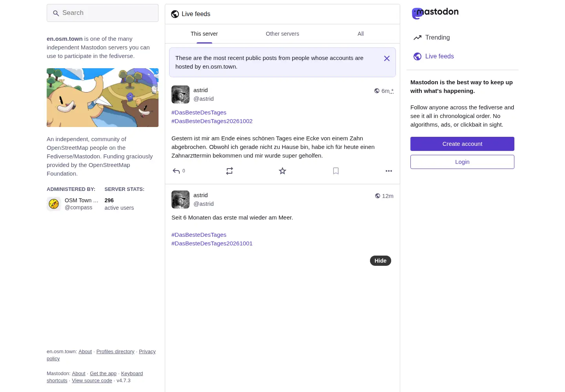Image resolution: width=565 pixels, height=392 pixels.
Task: Bookmark astrid's first post
Action: 336,171
